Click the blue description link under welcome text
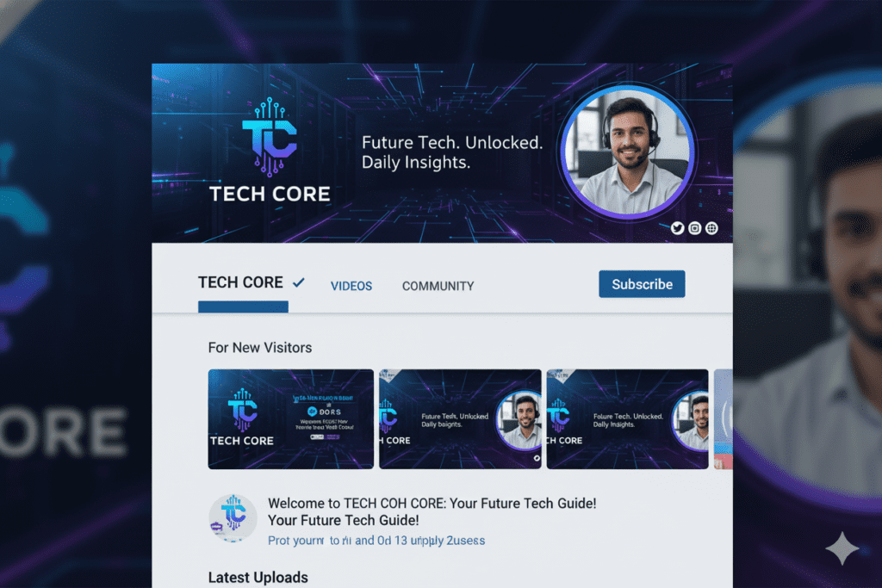The image size is (882, 588). click(x=376, y=541)
